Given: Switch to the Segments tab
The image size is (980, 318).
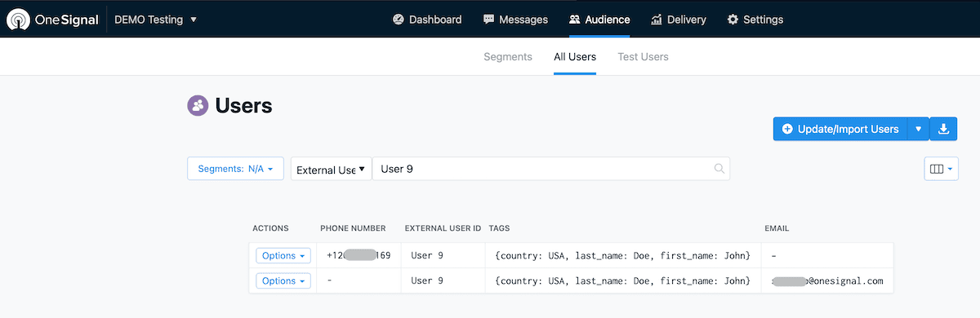Looking at the screenshot, I should (508, 57).
